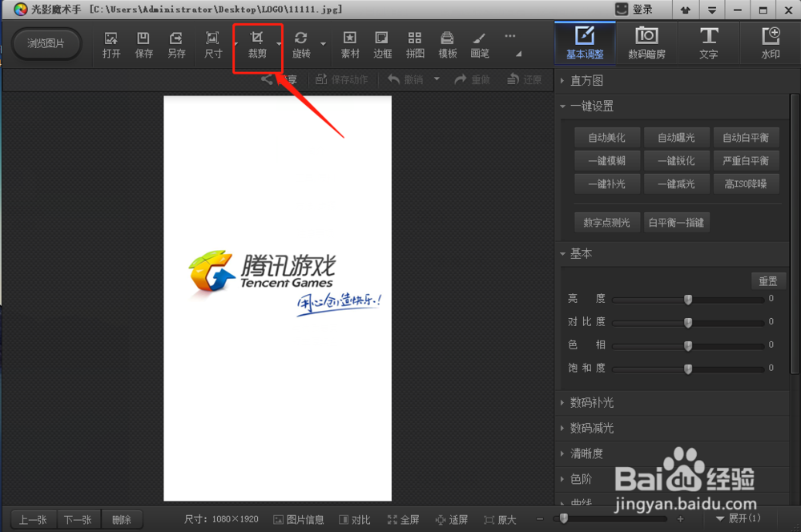This screenshot has height=532, width=801.
Task: Apply 自动曝光 auto exposure
Action: click(x=676, y=138)
